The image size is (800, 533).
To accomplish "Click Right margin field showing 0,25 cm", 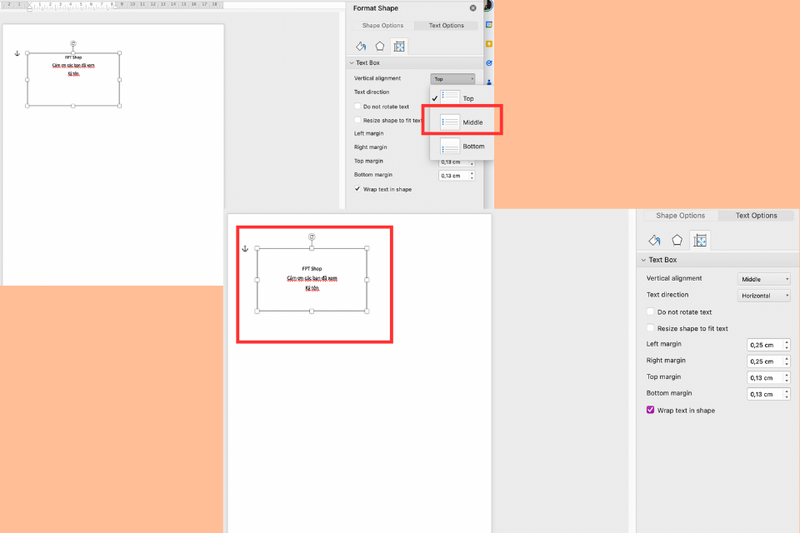I will pyautogui.click(x=765, y=361).
